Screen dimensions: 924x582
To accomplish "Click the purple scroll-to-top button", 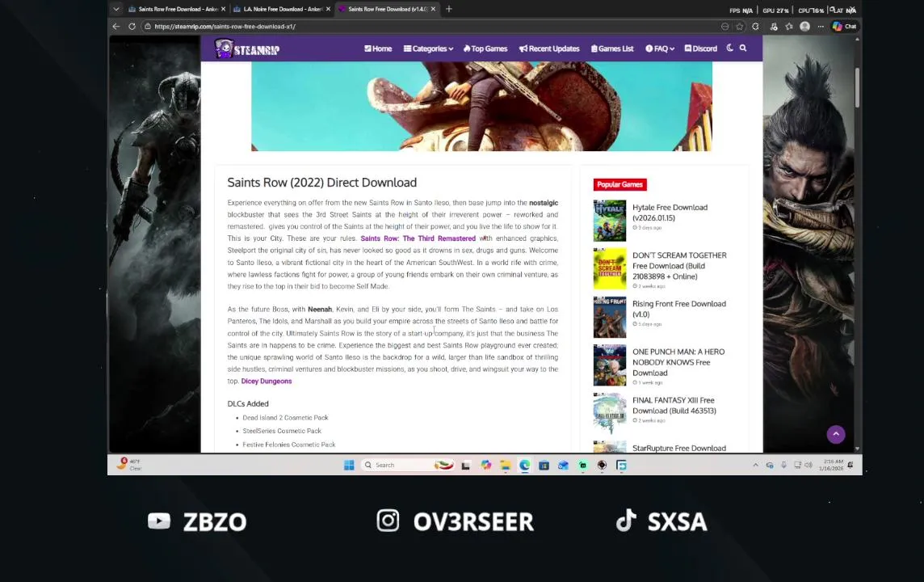I will [x=836, y=435].
